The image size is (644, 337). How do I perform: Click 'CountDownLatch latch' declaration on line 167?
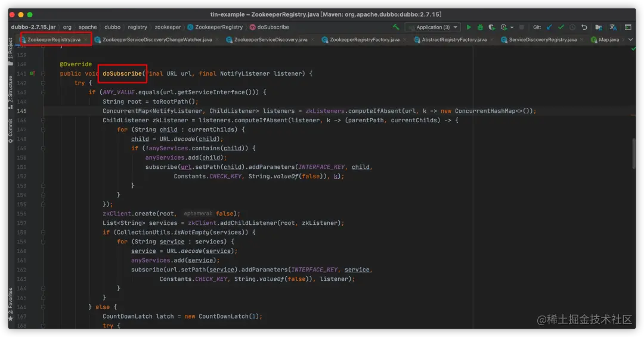click(138, 317)
